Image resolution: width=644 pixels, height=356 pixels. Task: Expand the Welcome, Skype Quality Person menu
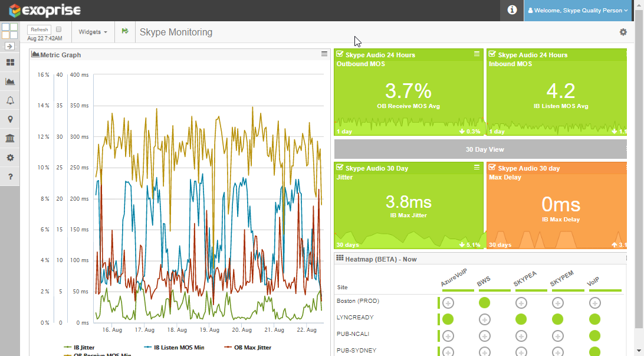click(577, 10)
